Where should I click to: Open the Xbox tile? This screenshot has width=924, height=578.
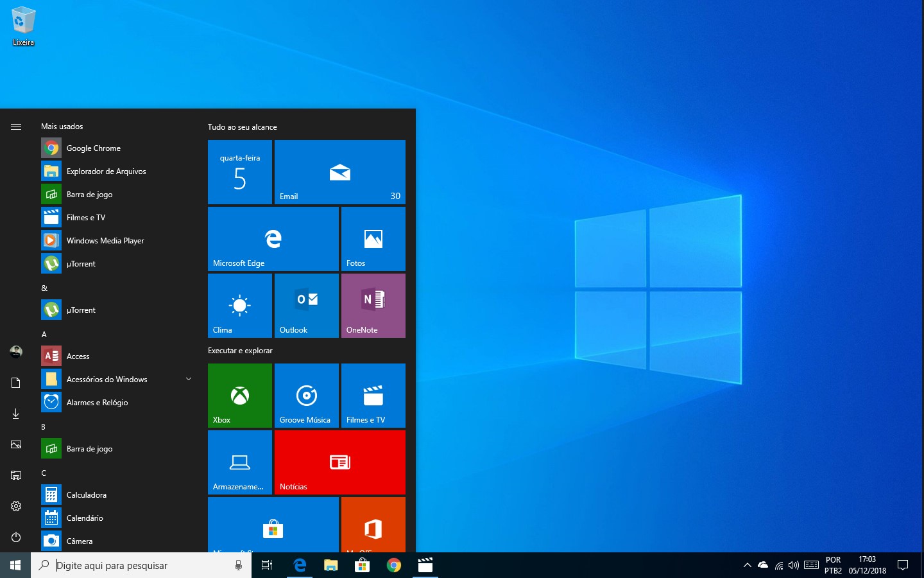[x=240, y=396]
